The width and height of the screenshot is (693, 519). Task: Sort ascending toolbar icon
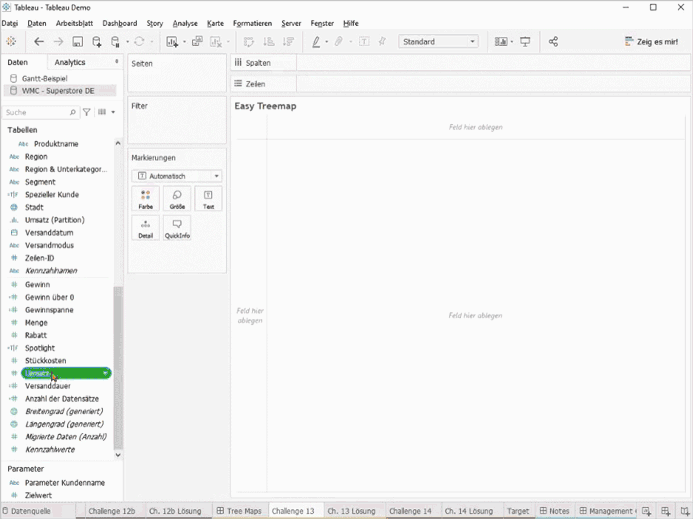pyautogui.click(x=269, y=42)
